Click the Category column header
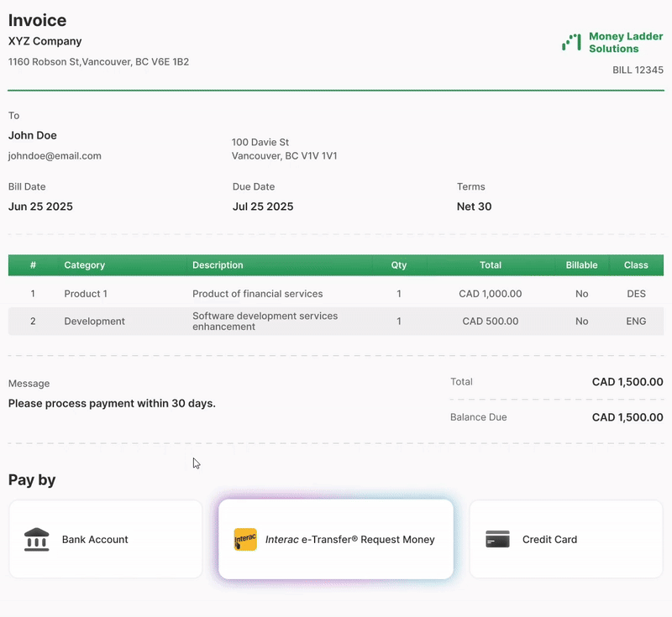The height and width of the screenshot is (617, 672). click(x=85, y=265)
